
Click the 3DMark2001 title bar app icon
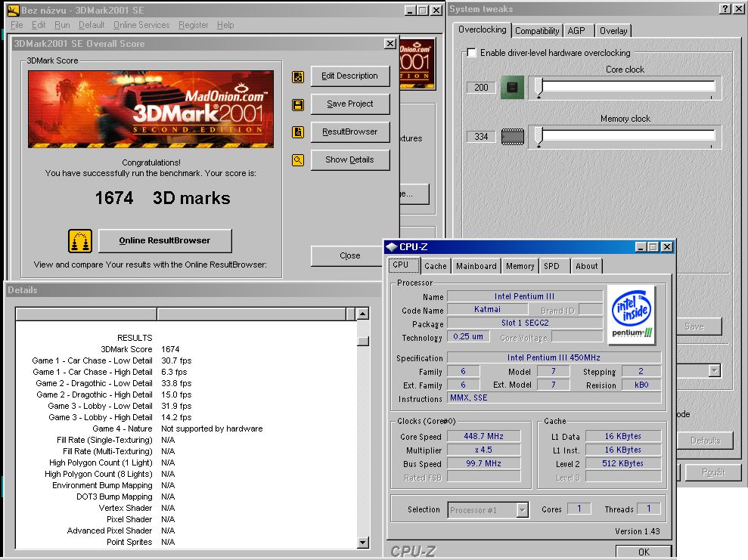click(x=14, y=10)
